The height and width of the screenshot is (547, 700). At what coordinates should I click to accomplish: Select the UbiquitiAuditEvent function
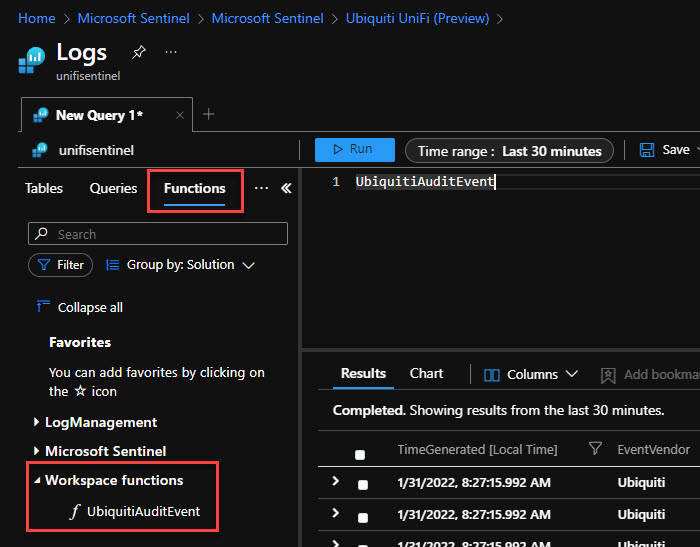point(135,511)
